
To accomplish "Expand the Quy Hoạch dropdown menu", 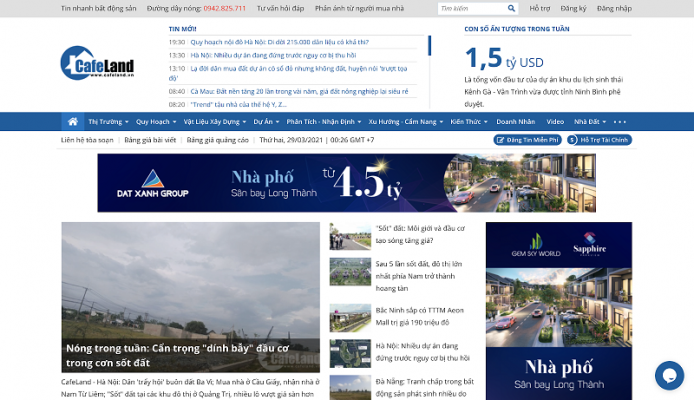I will [x=156, y=121].
